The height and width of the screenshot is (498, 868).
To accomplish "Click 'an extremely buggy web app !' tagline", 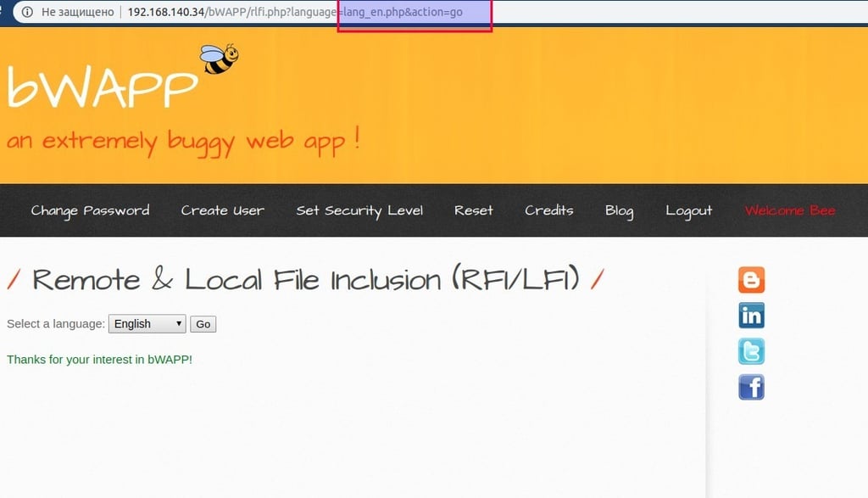I will tap(183, 142).
